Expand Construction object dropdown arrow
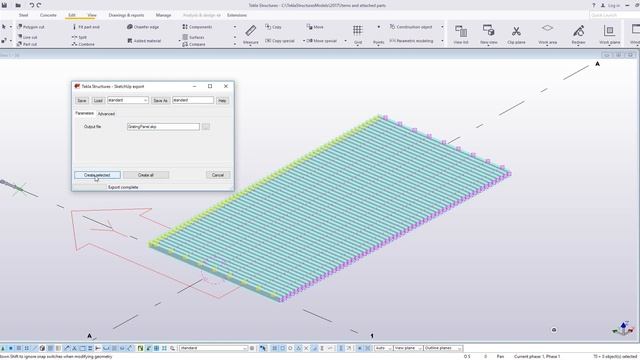The height and width of the screenshot is (360, 640). point(442,27)
